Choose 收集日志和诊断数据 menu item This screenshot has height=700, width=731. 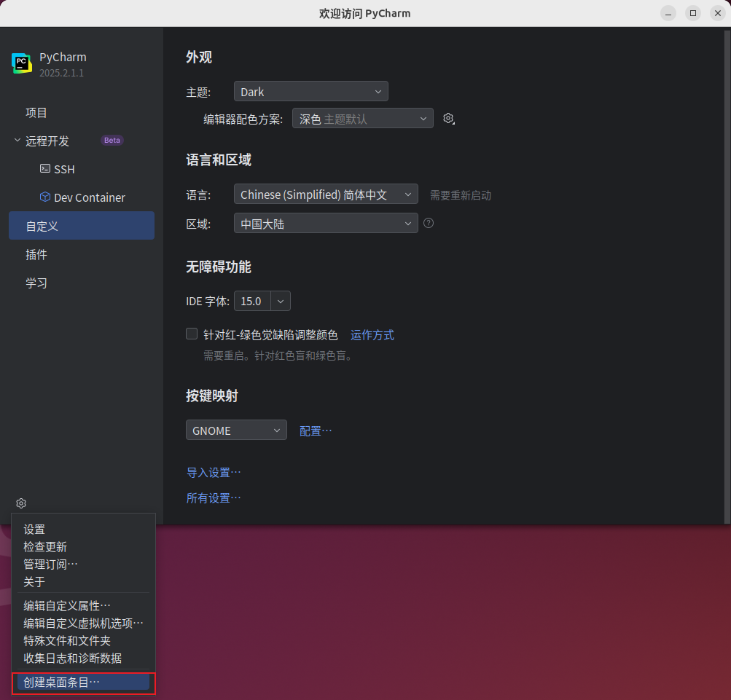pos(84,658)
